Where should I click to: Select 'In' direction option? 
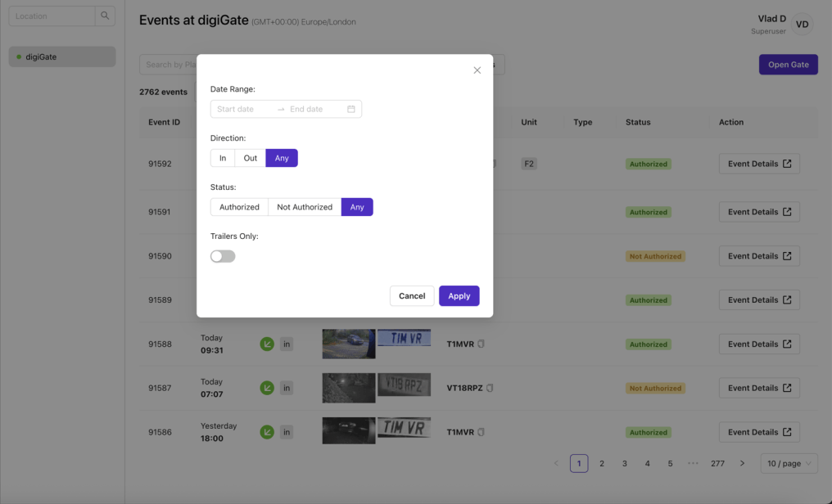223,158
